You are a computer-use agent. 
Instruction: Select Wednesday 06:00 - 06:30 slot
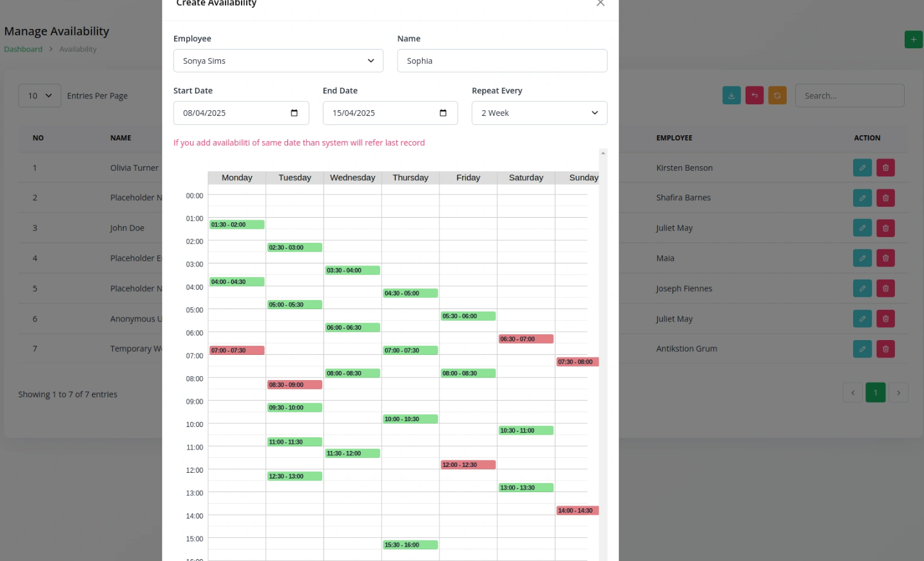pyautogui.click(x=352, y=327)
